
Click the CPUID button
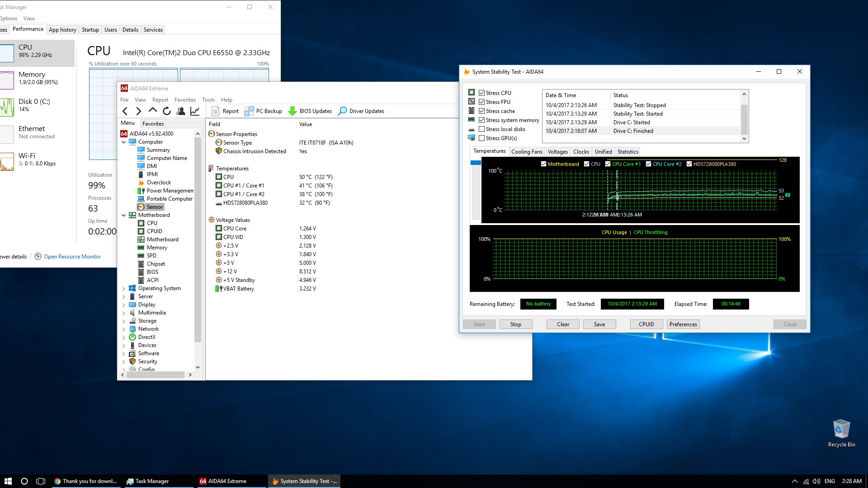(646, 324)
